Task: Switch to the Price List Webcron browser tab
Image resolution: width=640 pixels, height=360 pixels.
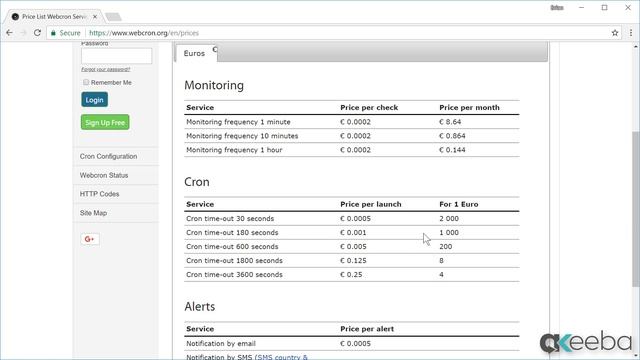Action: point(53,17)
